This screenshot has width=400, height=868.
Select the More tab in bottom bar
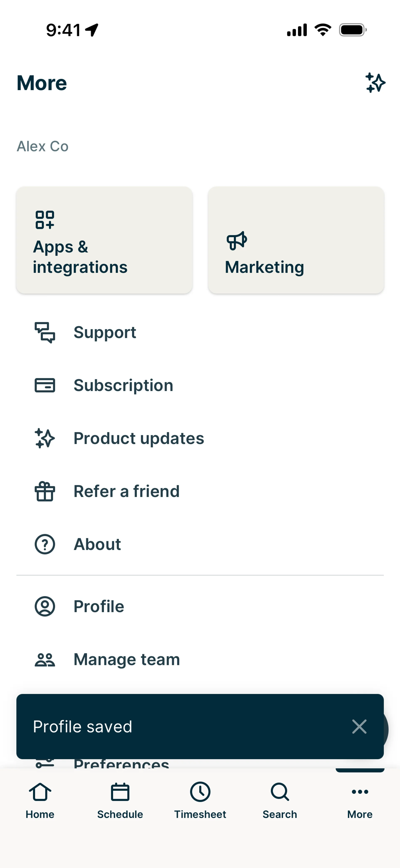[x=360, y=801]
